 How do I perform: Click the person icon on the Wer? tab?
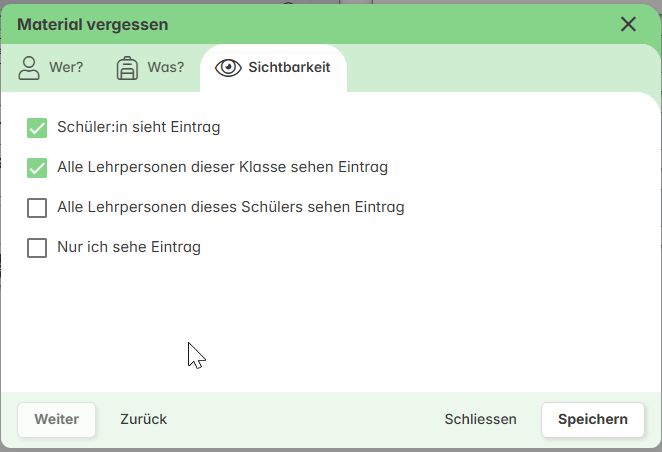pyautogui.click(x=29, y=68)
